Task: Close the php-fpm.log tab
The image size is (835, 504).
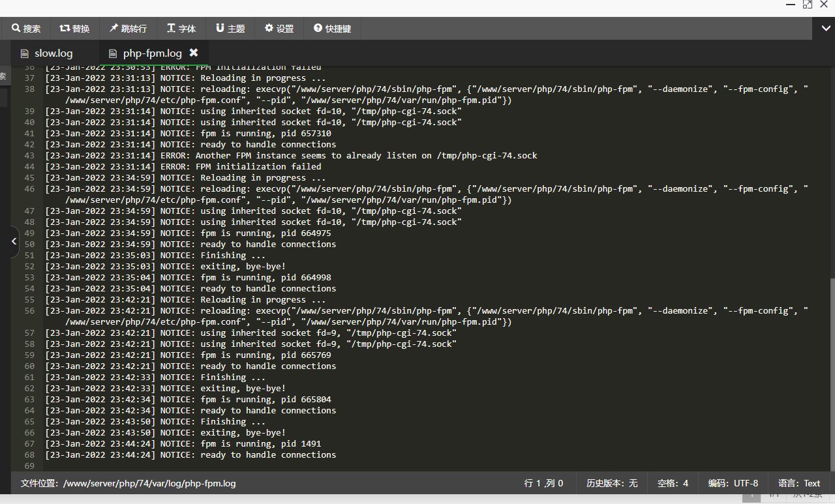Action: [194, 53]
